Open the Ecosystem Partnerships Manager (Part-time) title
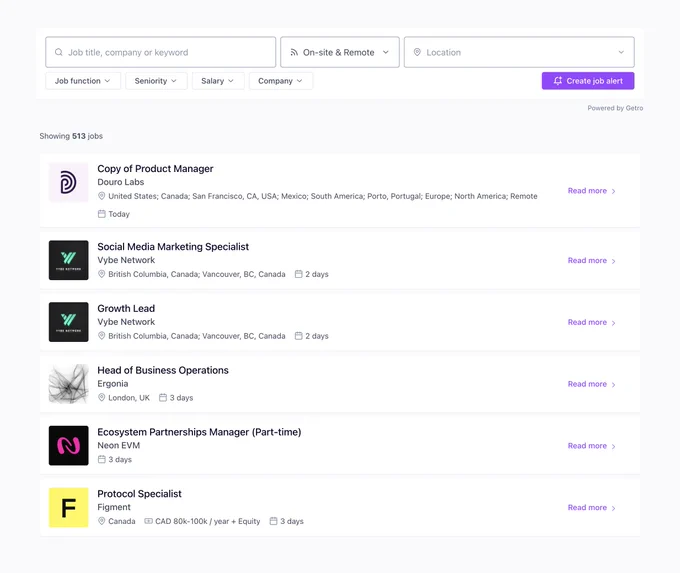 click(199, 432)
